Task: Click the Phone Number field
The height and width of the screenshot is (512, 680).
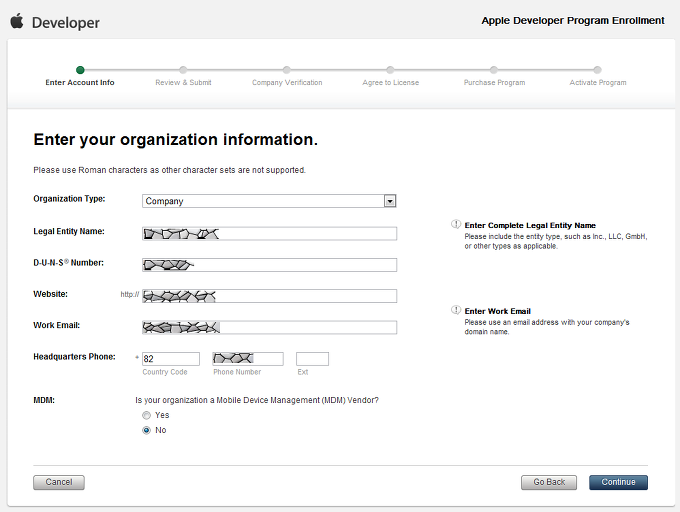Action: (248, 359)
